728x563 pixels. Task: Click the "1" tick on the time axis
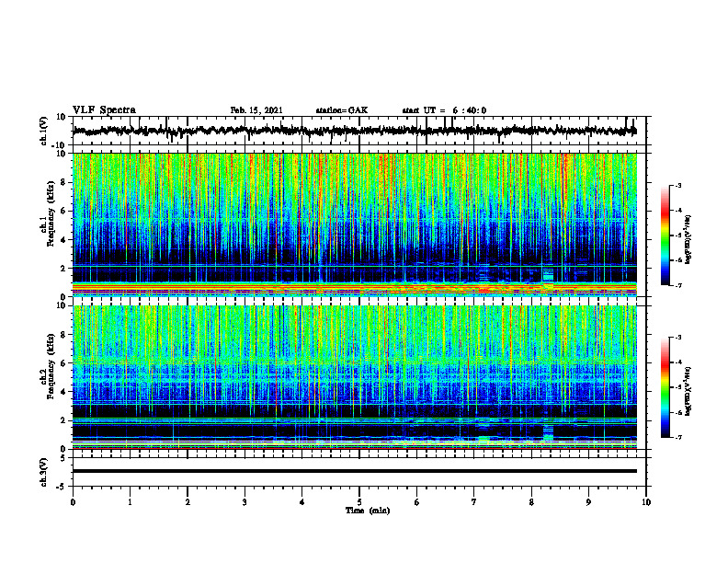tap(131, 502)
